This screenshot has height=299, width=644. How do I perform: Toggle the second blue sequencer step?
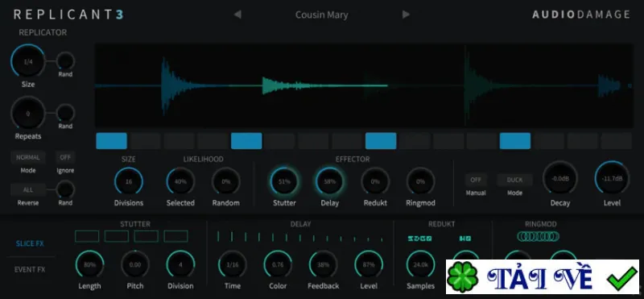(x=246, y=141)
